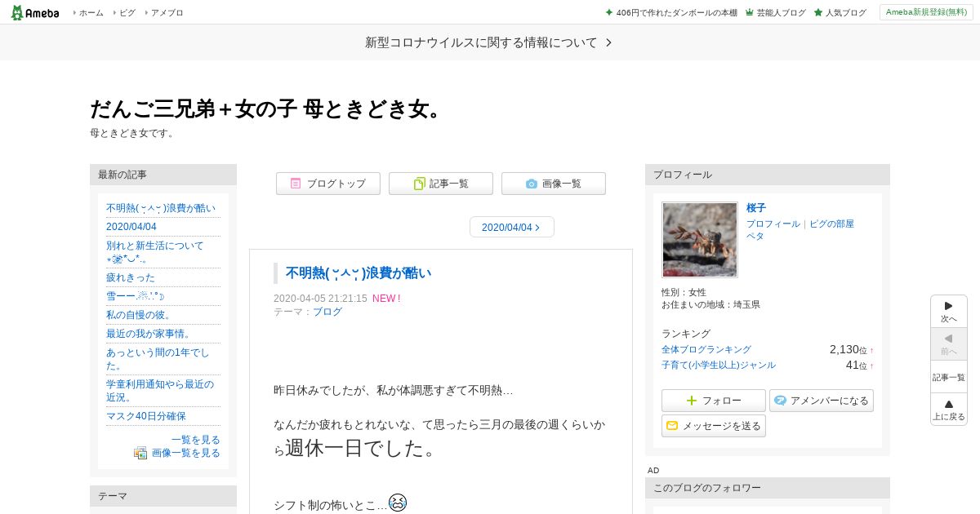
Task: Open recent article 不明熱 in sidebar
Action: coord(161,208)
